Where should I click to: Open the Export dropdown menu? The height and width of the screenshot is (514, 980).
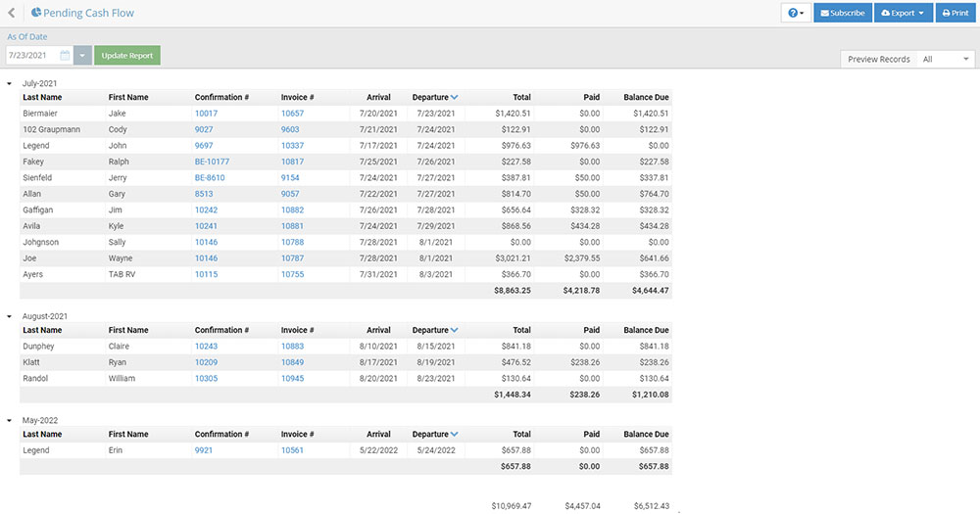(x=903, y=13)
